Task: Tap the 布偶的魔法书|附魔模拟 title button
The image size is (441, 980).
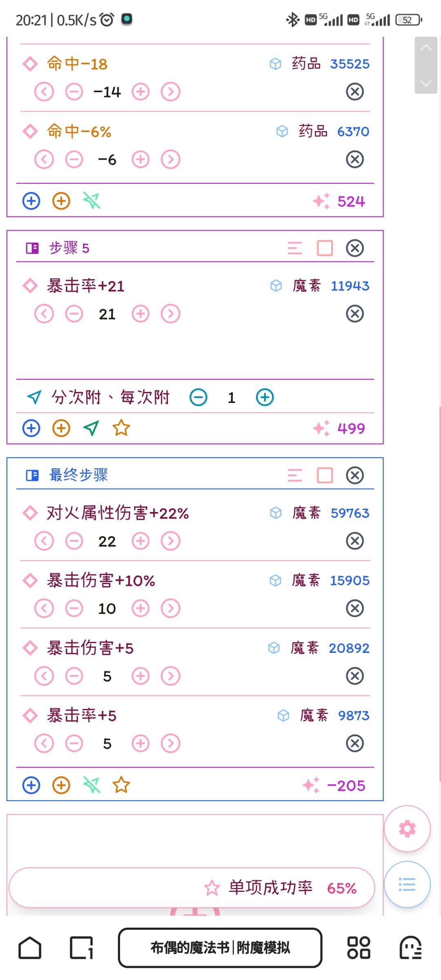Action: [220, 948]
